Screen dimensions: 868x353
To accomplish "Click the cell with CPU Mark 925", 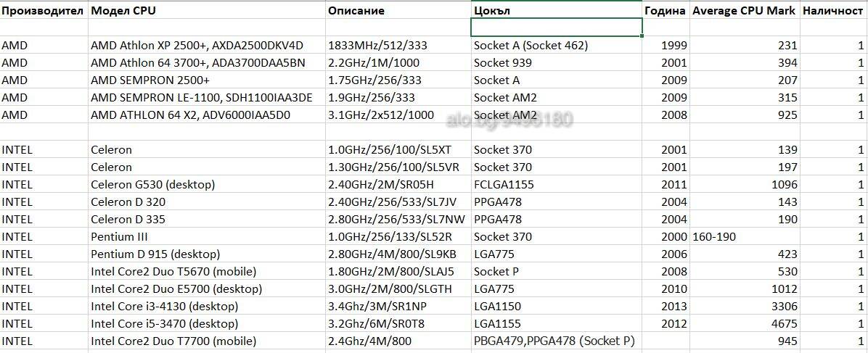I will [745, 115].
